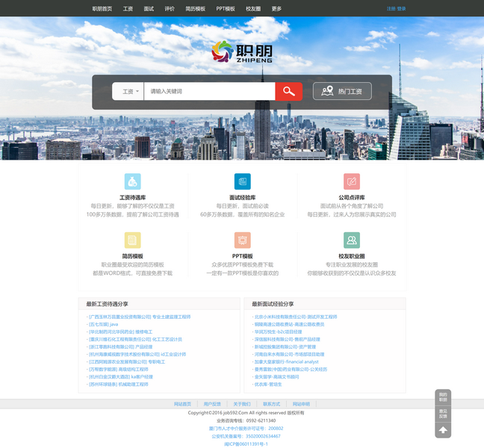Click the blue 面试经验库 icon
484x448 pixels.
242,181
